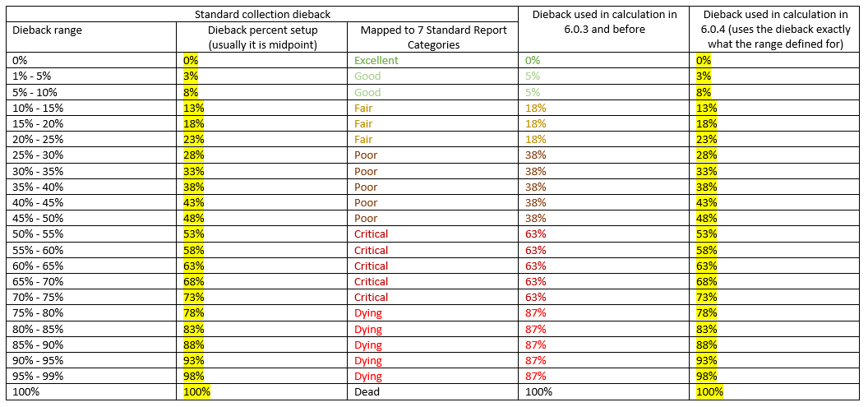The width and height of the screenshot is (868, 407).
Task: Click the Dead category cell
Action: point(433,392)
